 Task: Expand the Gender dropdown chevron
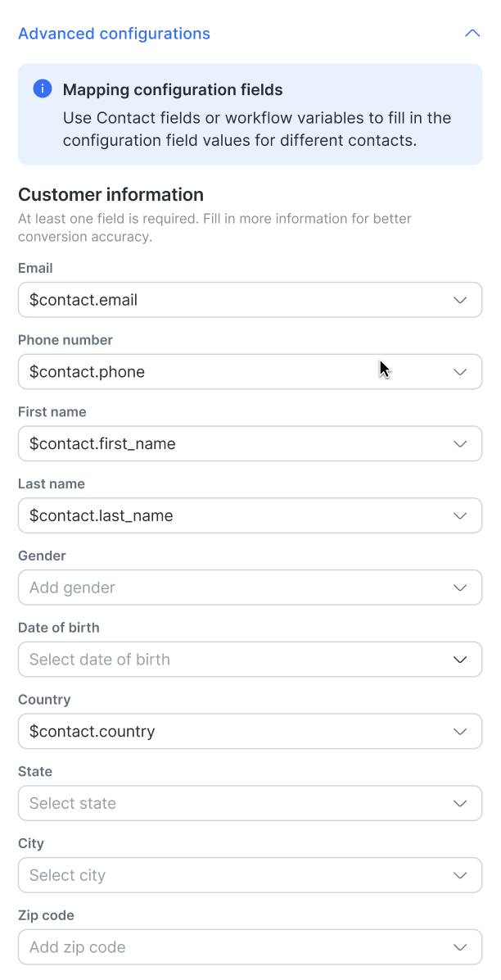(x=460, y=588)
